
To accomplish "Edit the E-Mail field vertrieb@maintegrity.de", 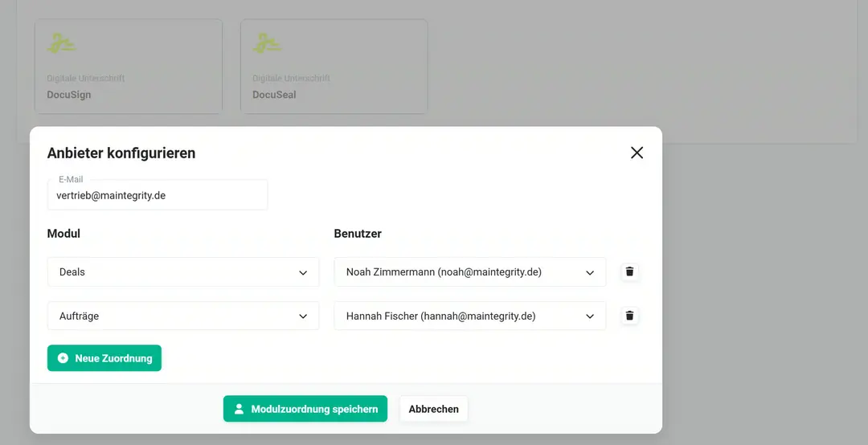I will point(158,195).
